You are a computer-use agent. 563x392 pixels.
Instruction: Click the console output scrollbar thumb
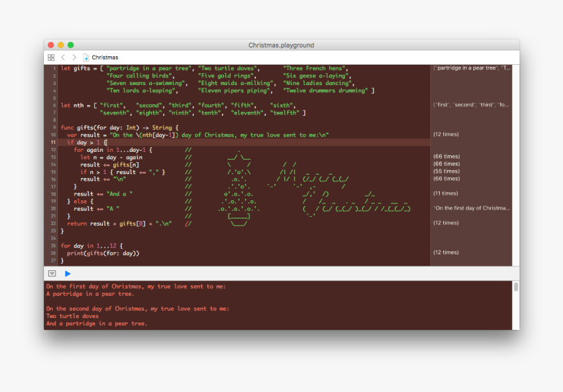click(x=516, y=287)
